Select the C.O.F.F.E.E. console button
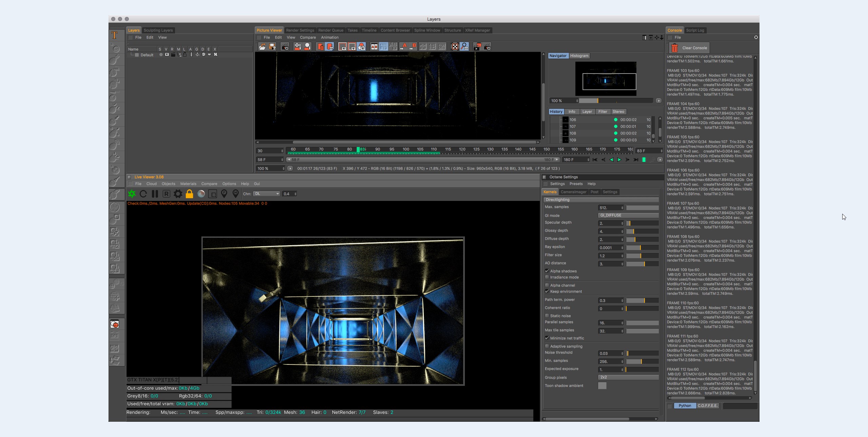The width and height of the screenshot is (868, 437). (708, 406)
